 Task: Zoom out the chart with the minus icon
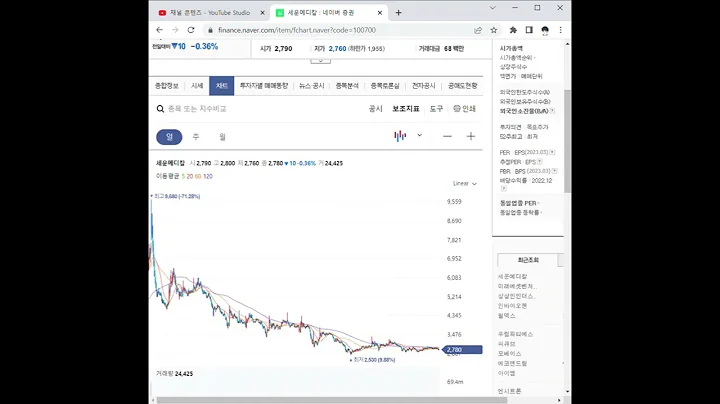coord(447,136)
